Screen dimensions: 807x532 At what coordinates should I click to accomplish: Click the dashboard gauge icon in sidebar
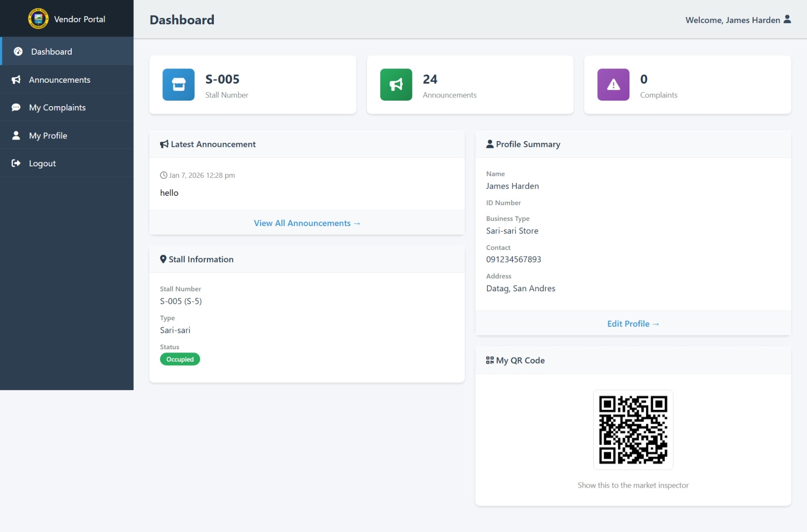pyautogui.click(x=18, y=51)
